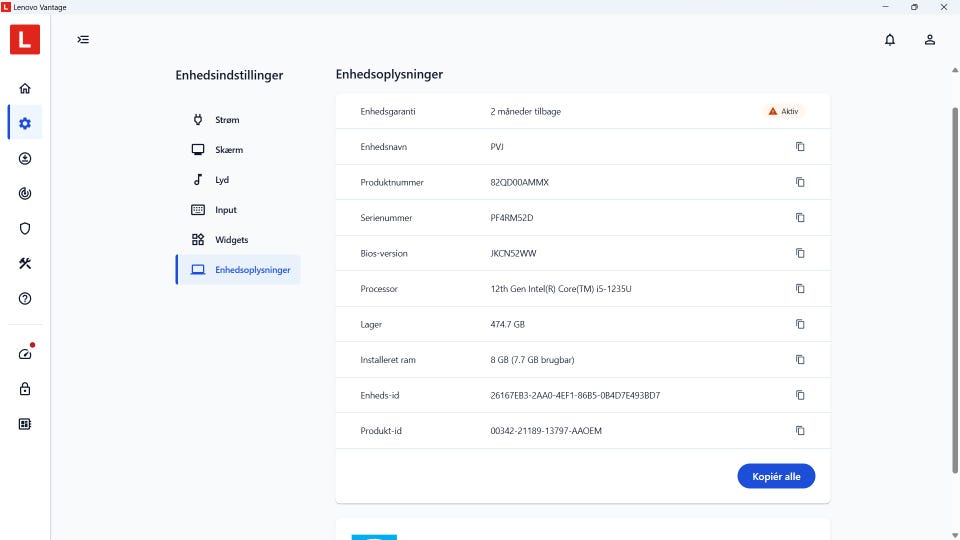This screenshot has height=540, width=960.
Task: Click the vertical scrollbar thumb
Action: (954, 290)
